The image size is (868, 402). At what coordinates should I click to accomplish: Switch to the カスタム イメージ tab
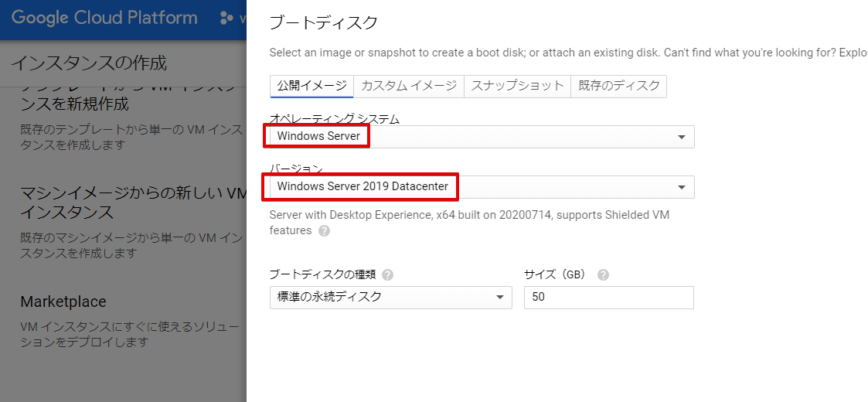pos(409,86)
